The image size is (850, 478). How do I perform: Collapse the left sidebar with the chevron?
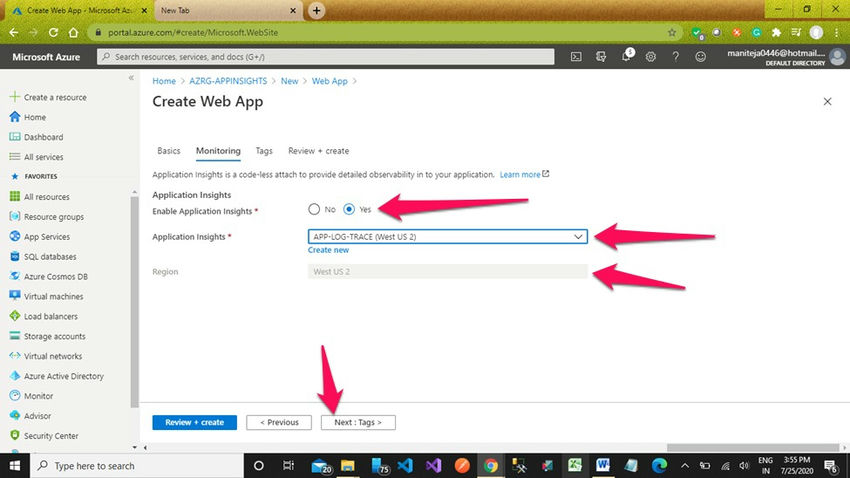click(131, 78)
